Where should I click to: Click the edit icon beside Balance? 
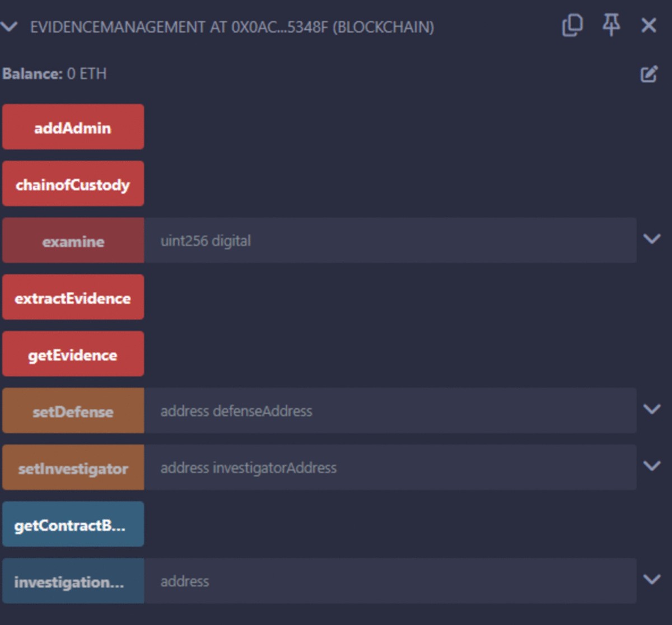pos(648,74)
